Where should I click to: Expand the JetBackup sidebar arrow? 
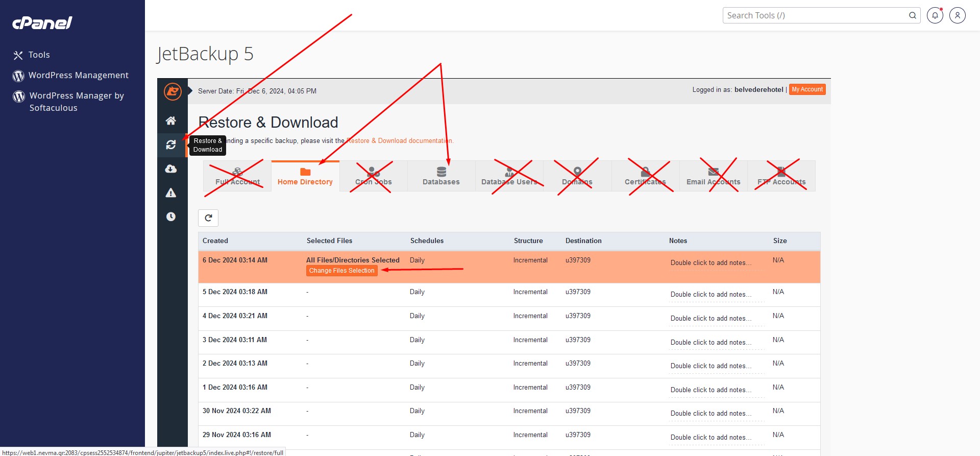[x=190, y=91]
